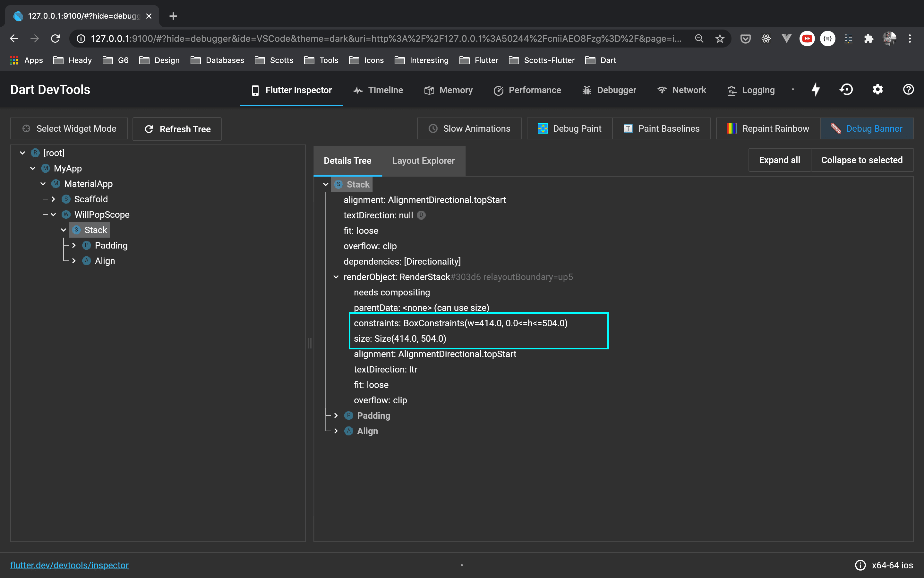This screenshot has height=578, width=924.
Task: Open DevTools settings gear
Action: coord(877,90)
